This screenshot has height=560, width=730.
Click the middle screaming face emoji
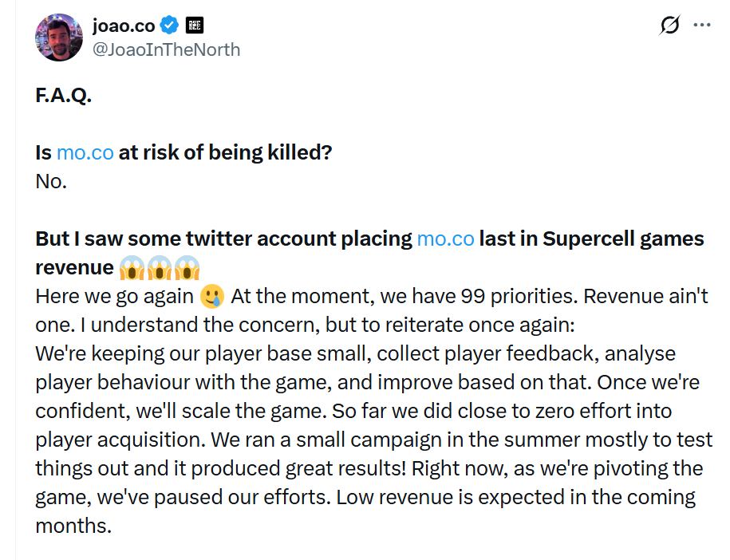pyautogui.click(x=160, y=267)
